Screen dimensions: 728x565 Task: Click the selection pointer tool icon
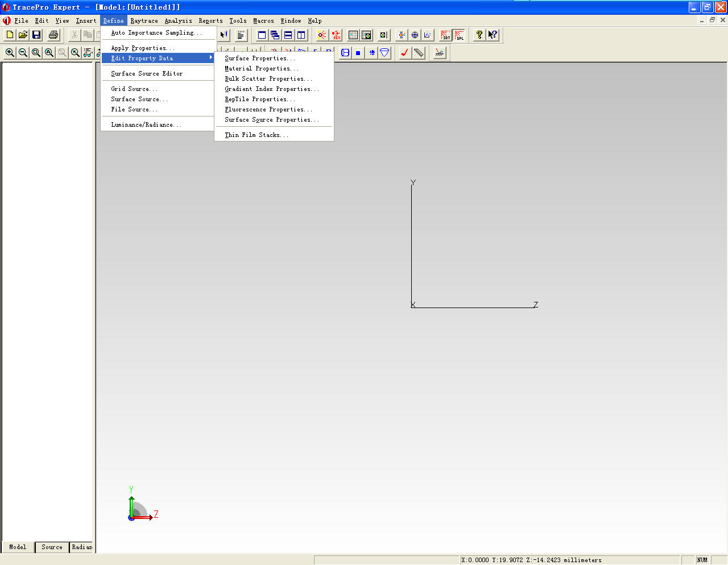click(x=224, y=35)
